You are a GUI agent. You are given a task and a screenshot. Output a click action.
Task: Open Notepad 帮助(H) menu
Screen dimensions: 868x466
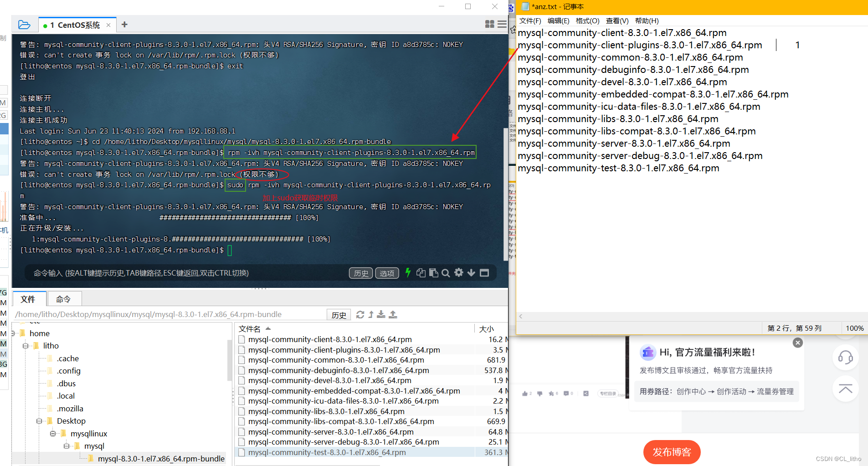pyautogui.click(x=647, y=21)
